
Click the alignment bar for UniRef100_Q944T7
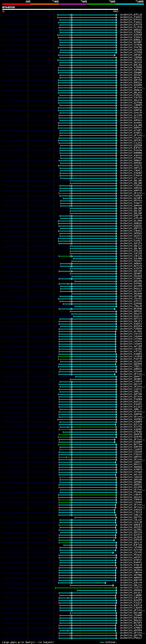pyautogui.click(x=96, y=376)
